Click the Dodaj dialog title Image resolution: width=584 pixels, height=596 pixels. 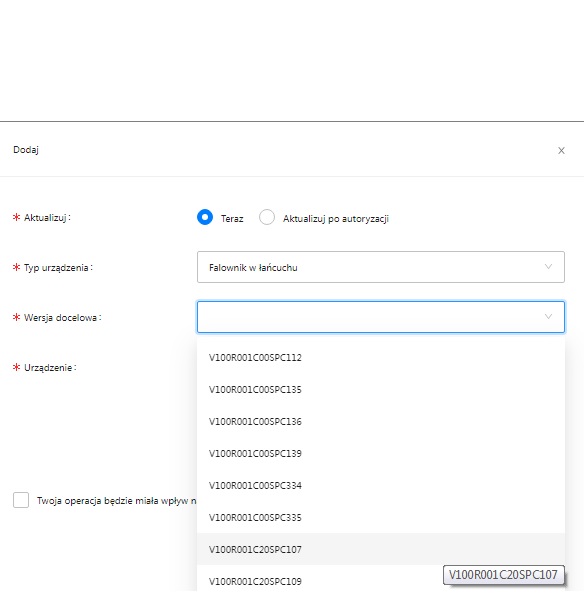click(26, 150)
